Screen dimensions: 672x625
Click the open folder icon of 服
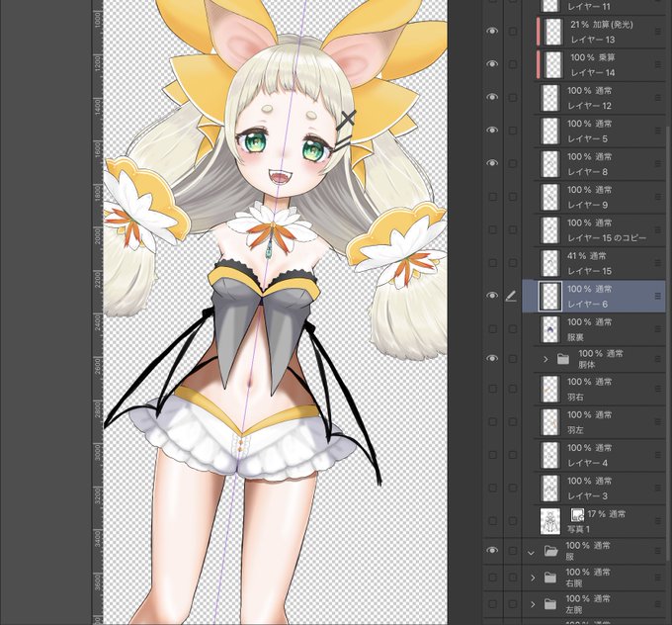coord(550,551)
